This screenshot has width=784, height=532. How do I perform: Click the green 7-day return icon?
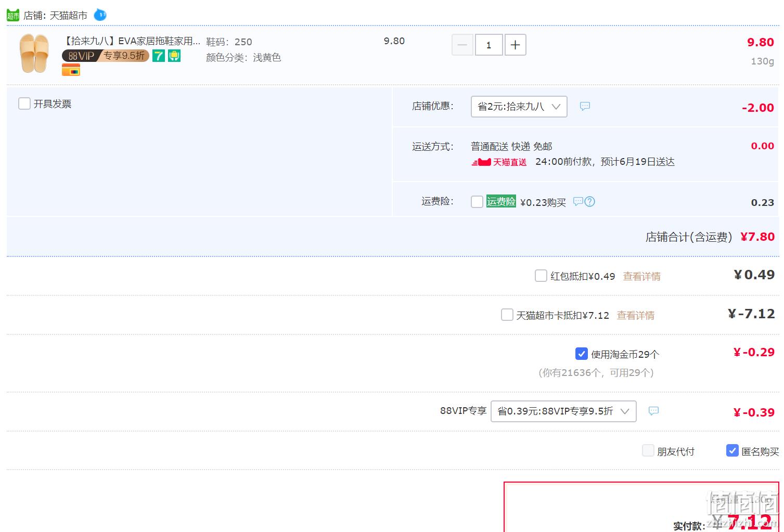tap(159, 56)
